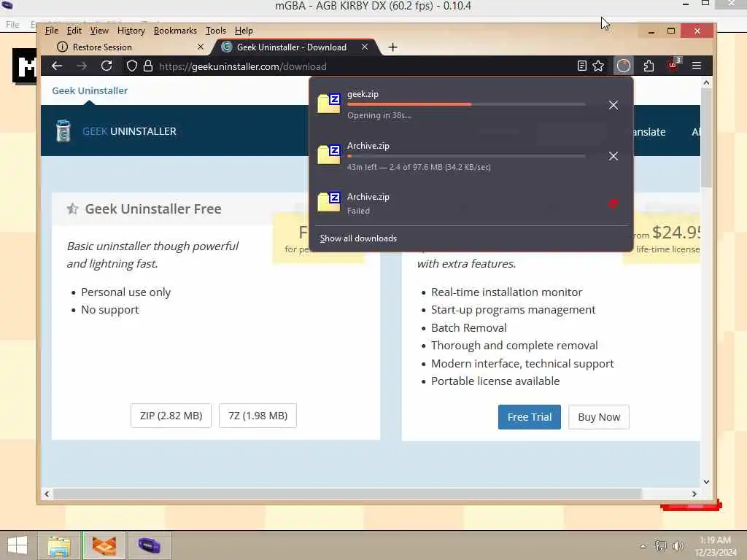
Task: Open the File menu in Firefox
Action: tap(52, 31)
